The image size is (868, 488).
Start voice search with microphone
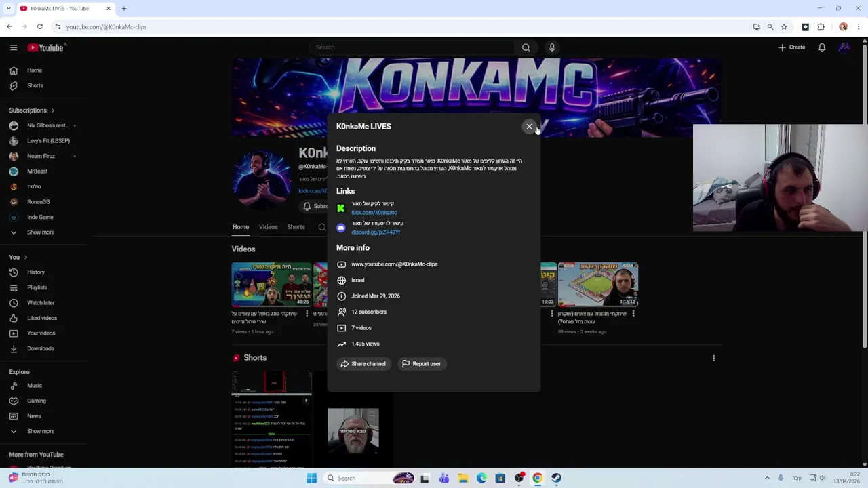point(552,47)
